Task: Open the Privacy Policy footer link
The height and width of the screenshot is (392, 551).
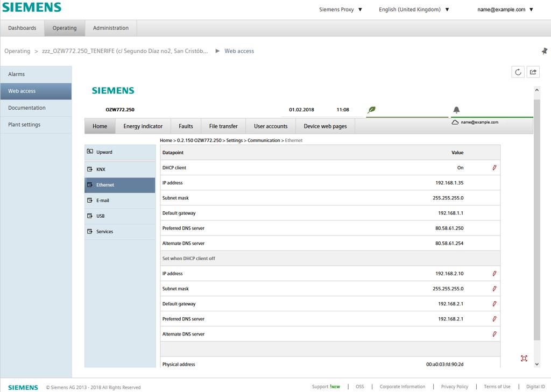Action: click(x=455, y=387)
